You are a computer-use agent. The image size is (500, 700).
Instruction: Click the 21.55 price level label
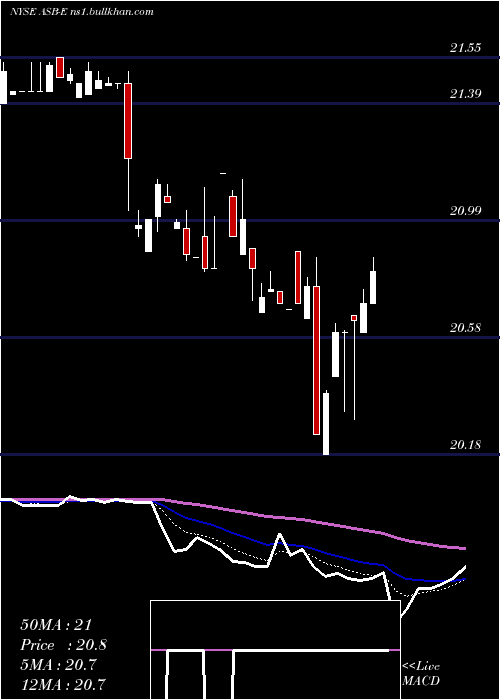point(466,48)
